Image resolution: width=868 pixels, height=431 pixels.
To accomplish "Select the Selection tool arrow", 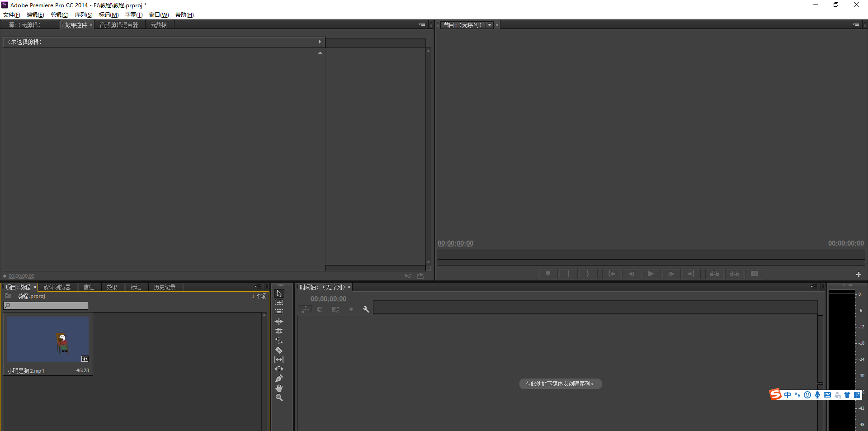I will pyautogui.click(x=279, y=294).
